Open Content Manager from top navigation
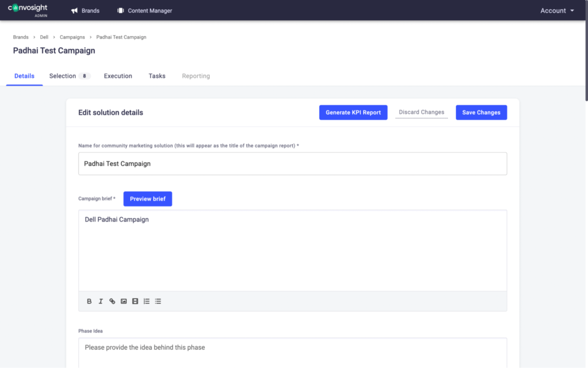 point(144,10)
